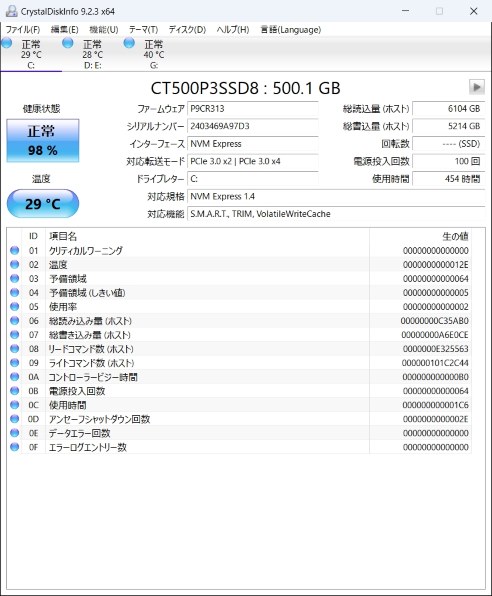Screen dimensions: 492x596
Task: Click the status icon for 総書き込み量 (ホスト) row
Action: coord(14,334)
